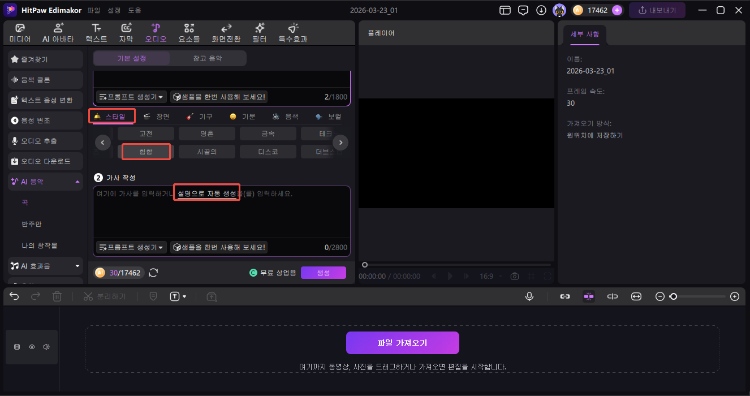
Task: Click the marker shield icon in timeline toolbar
Action: (153, 297)
